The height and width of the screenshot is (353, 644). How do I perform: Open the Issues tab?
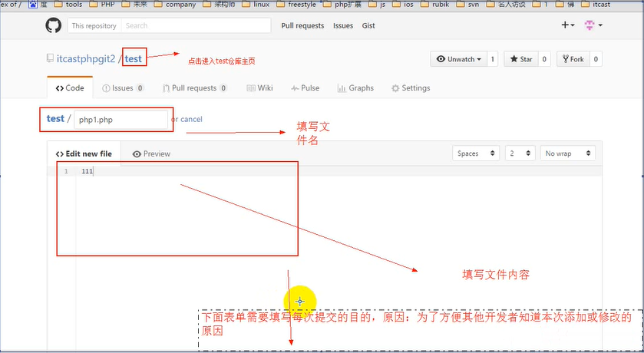click(123, 87)
